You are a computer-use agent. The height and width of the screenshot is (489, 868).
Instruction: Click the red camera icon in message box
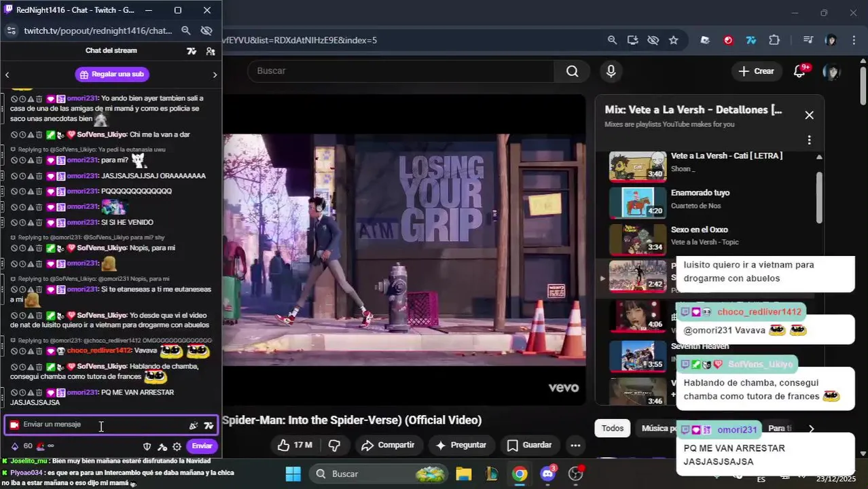pos(14,425)
